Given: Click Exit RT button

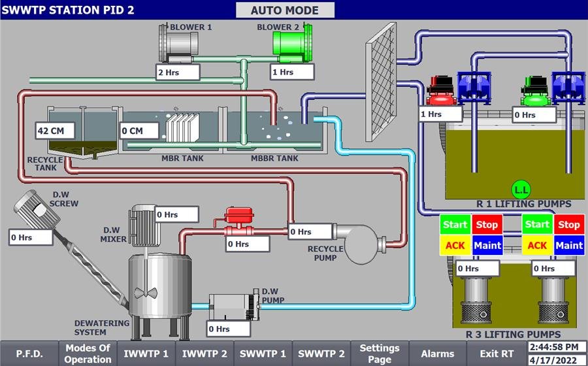Looking at the screenshot, I should click(x=497, y=354).
